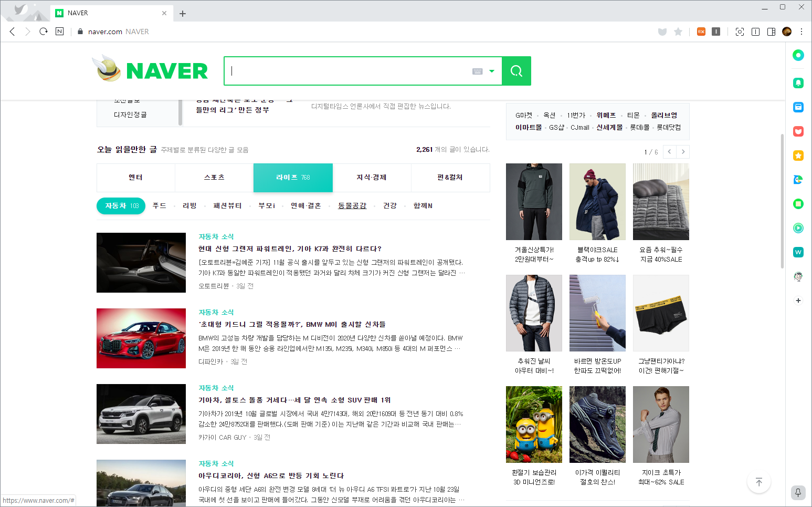Toggle the sidebar panel icon in the toolbar
This screenshot has width=812, height=507.
771,32
